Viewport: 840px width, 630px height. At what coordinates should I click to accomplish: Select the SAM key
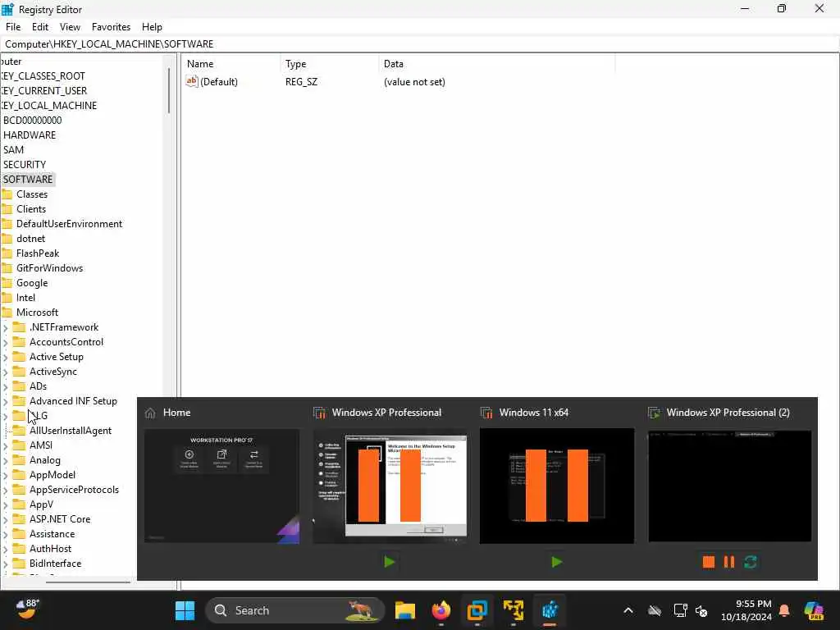pos(13,150)
